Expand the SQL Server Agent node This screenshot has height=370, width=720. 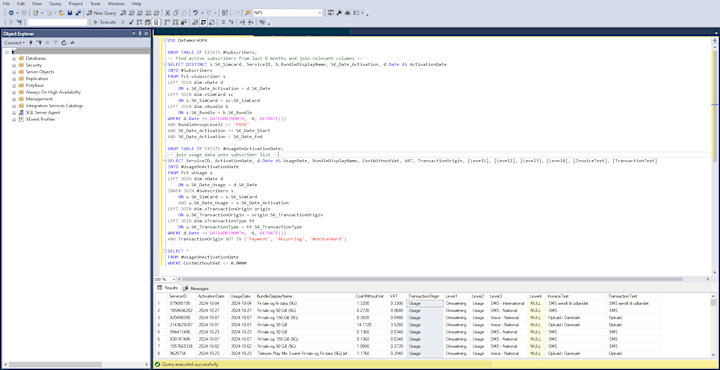point(14,112)
